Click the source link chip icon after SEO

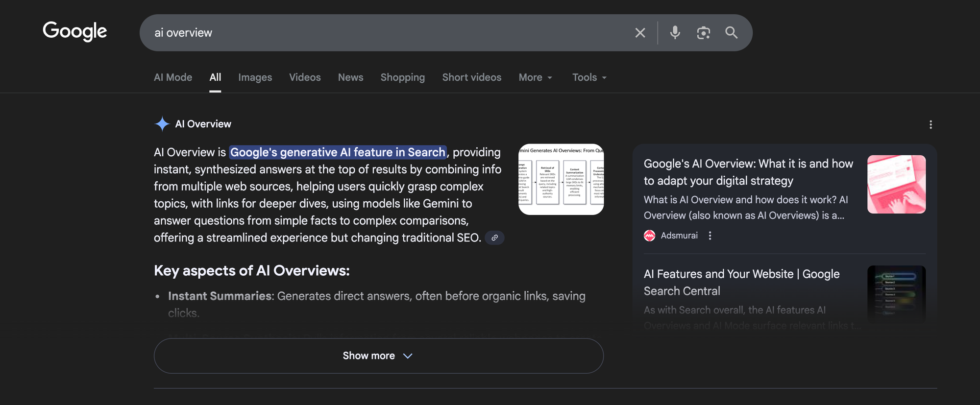pyautogui.click(x=494, y=238)
